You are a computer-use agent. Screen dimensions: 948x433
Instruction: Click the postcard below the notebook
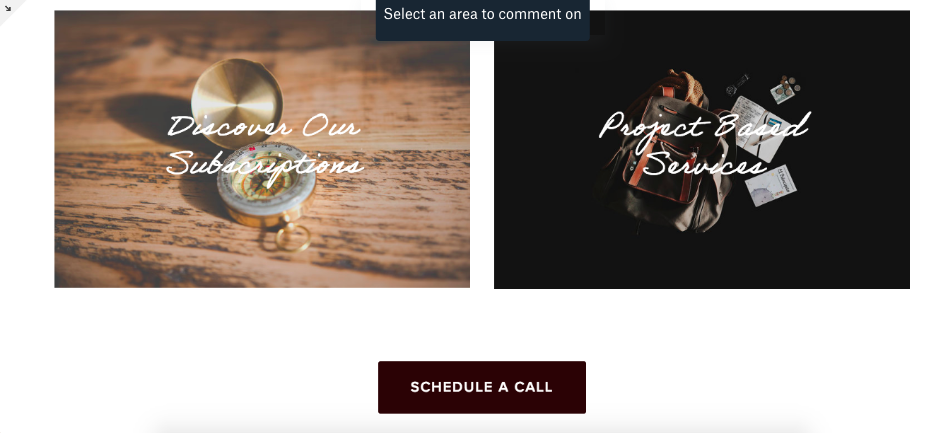click(x=770, y=186)
